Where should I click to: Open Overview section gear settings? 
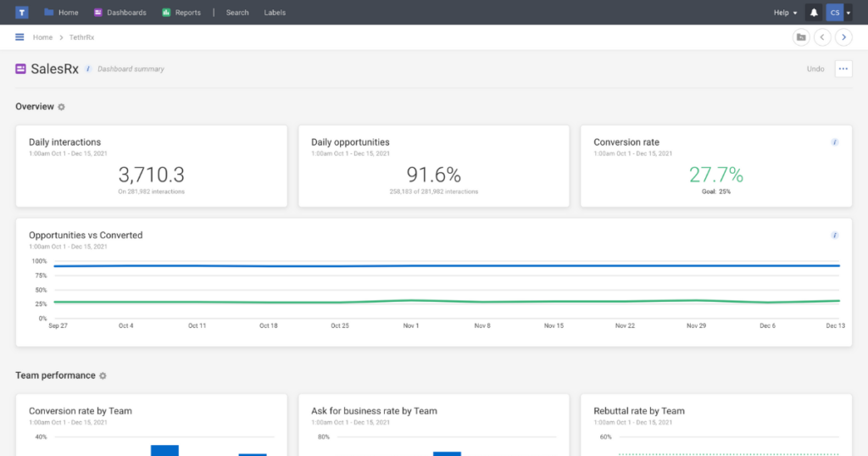[61, 107]
